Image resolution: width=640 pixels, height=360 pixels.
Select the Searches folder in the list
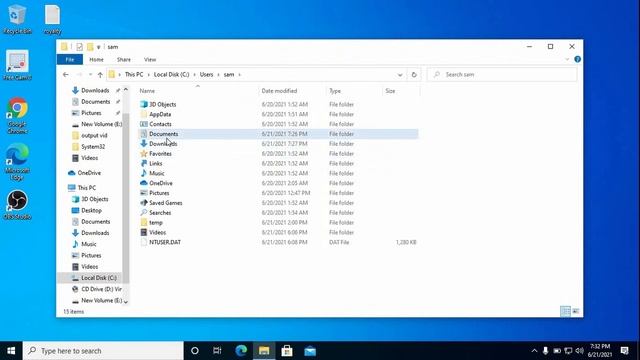pos(160,213)
